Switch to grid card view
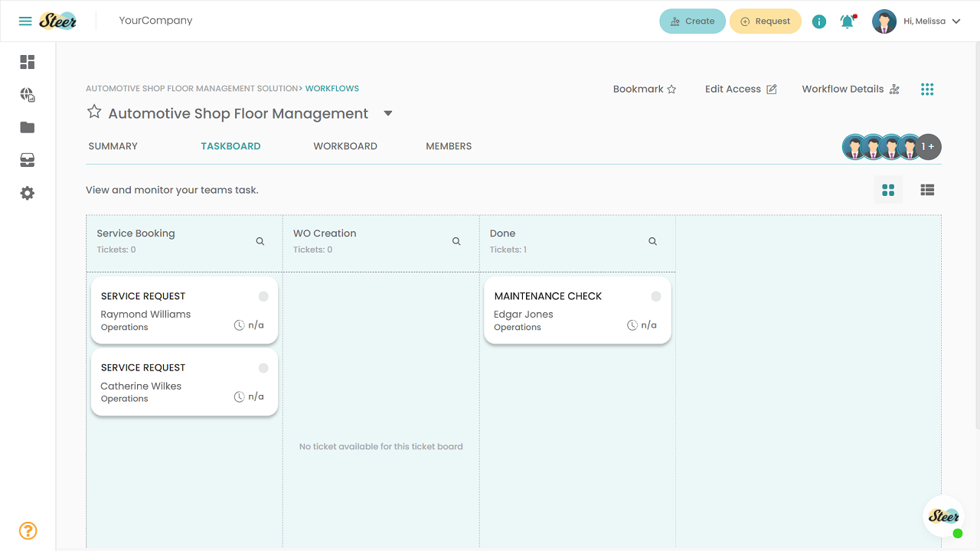This screenshot has width=980, height=551. pos(888,190)
